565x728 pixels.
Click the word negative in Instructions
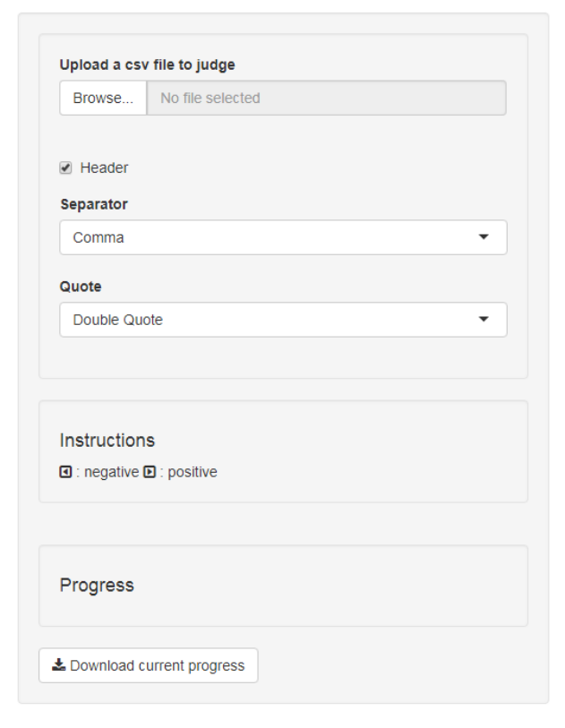point(107,472)
